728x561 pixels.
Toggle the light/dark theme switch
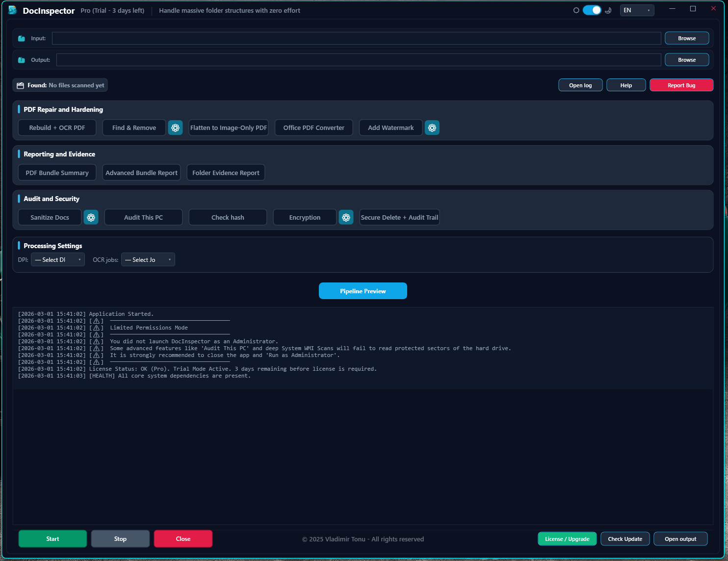click(x=592, y=10)
